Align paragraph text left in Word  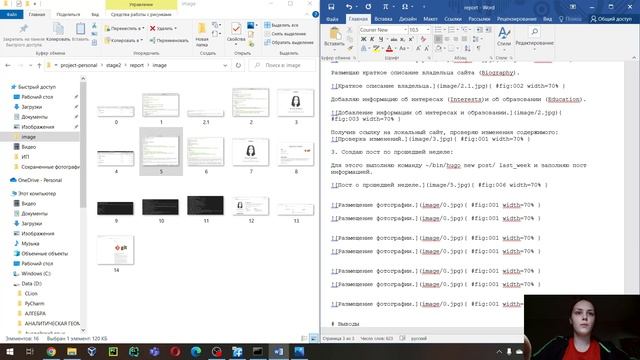(438, 39)
